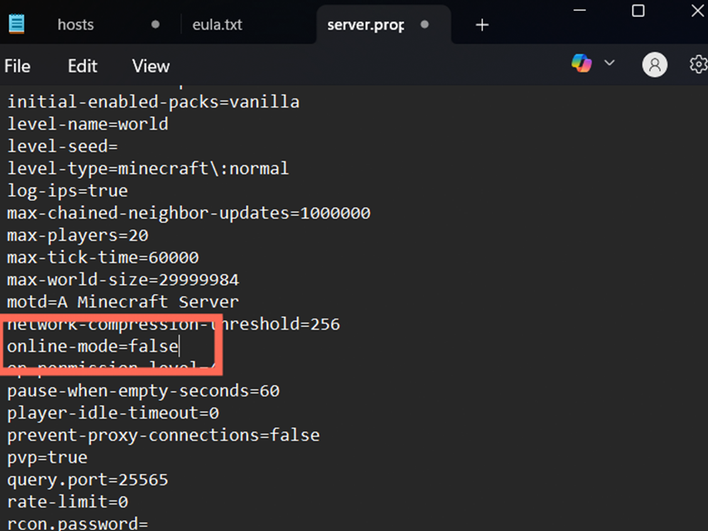Click the unsaved dot on server.properties tab
Viewport: 708px width, 531px height.
424,24
